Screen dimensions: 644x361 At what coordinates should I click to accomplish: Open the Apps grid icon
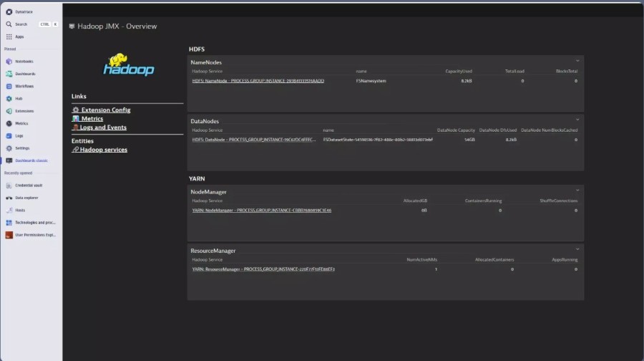(9, 37)
